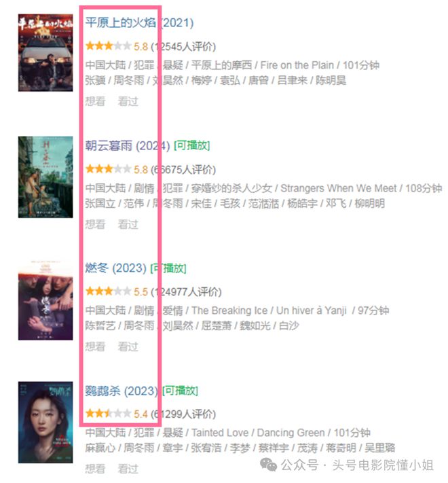This screenshot has width=448, height=483.
Task: Mark 平原上的火焰 as 看过
Action: [x=128, y=101]
